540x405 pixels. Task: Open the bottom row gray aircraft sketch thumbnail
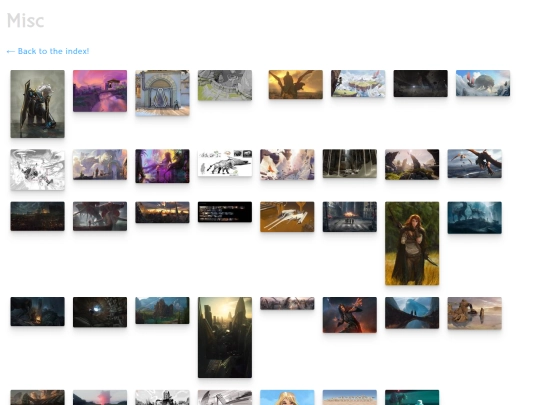pyautogui.click(x=225, y=397)
